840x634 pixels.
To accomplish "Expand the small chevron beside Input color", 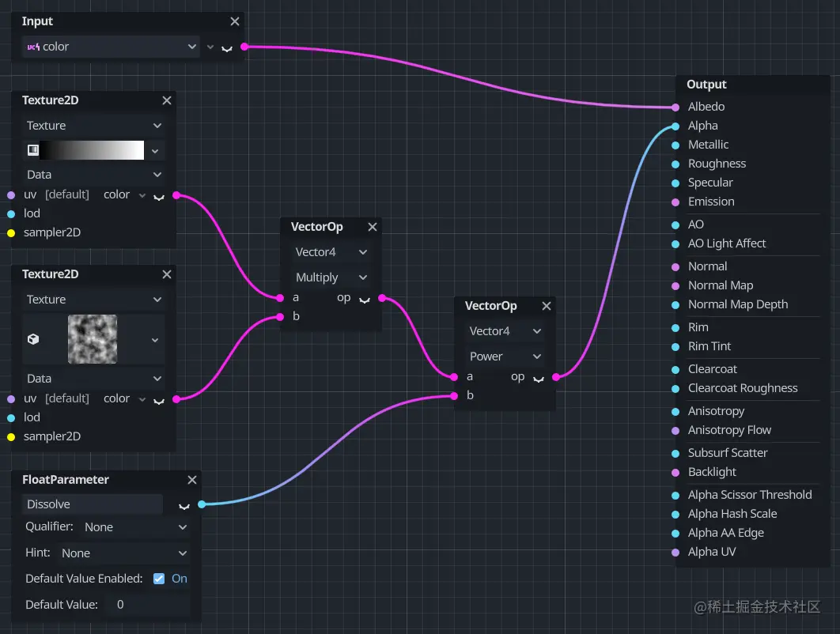I will point(210,47).
